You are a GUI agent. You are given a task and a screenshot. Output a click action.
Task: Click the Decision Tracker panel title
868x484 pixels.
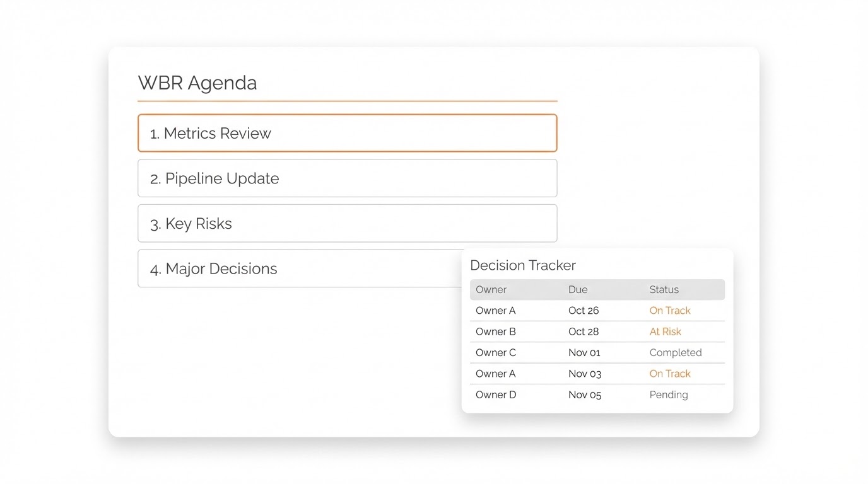[x=523, y=265]
